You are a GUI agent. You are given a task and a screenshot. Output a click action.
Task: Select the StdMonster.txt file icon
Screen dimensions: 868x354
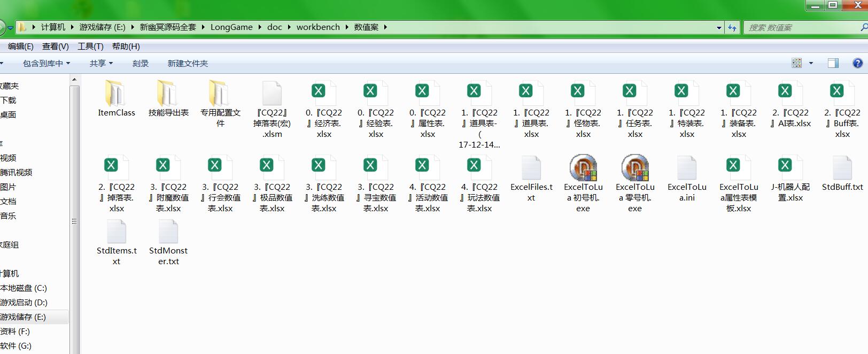tap(168, 232)
